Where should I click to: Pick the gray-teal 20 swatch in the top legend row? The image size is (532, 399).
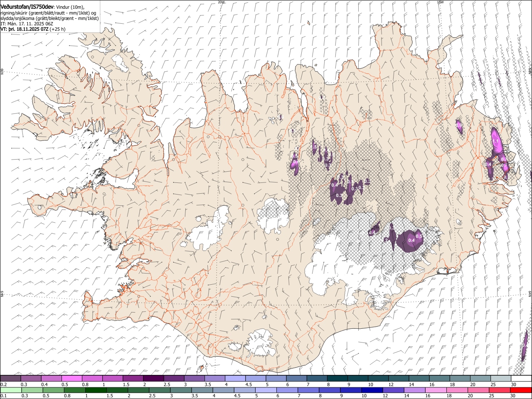coord(480,378)
